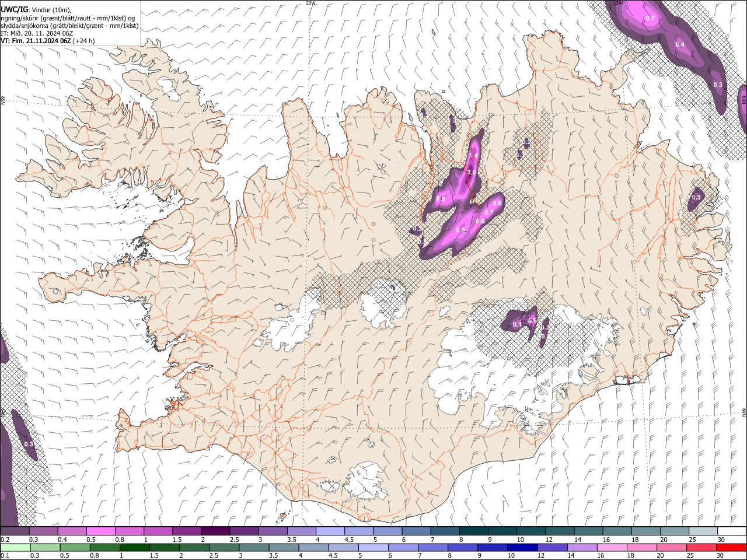Select the light blue bottom-row swatch between 5 and 6
This screenshot has width=747, height=560.
click(x=372, y=547)
